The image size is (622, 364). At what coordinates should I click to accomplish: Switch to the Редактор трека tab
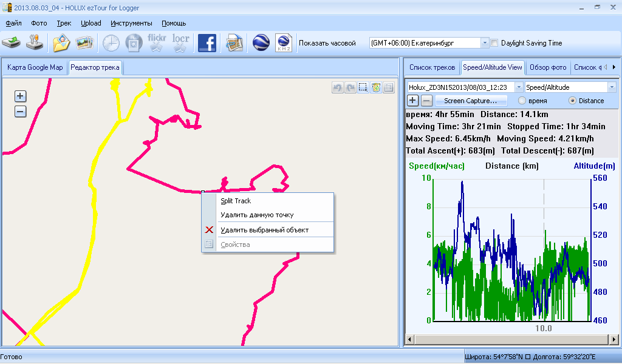pyautogui.click(x=95, y=67)
